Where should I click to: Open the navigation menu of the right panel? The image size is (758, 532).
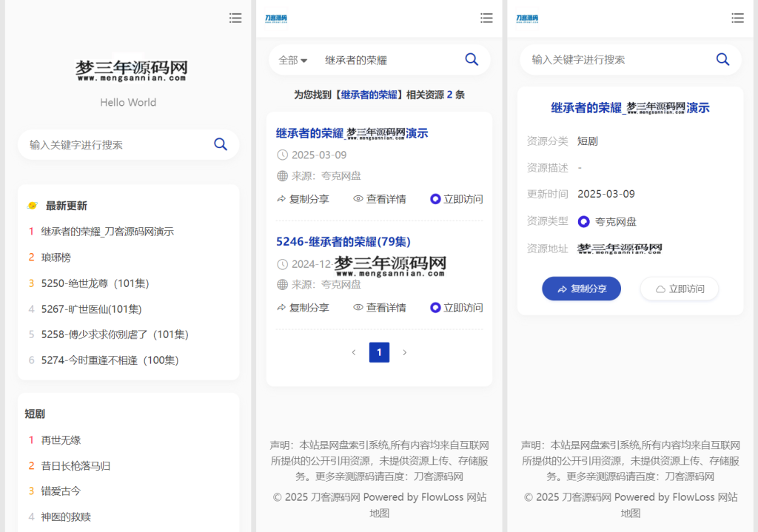pos(737,18)
